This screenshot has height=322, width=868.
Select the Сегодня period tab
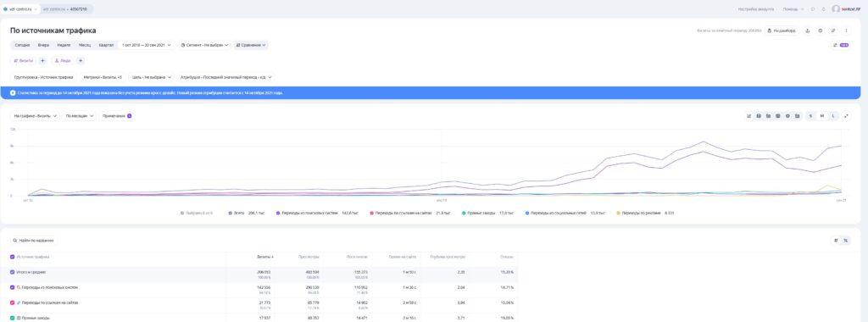click(22, 46)
